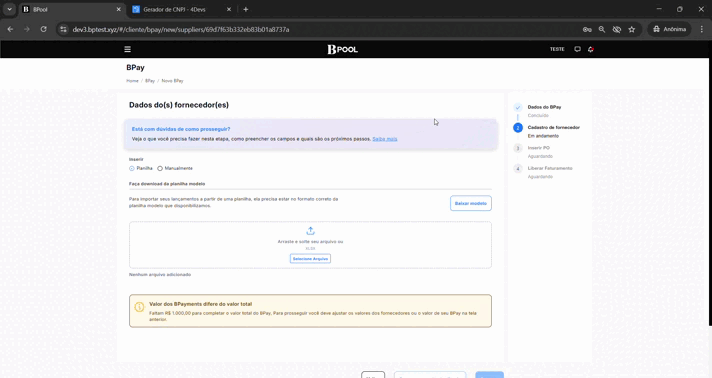Click the third-party cookies eye icon
This screenshot has height=378, width=712.
click(x=617, y=29)
